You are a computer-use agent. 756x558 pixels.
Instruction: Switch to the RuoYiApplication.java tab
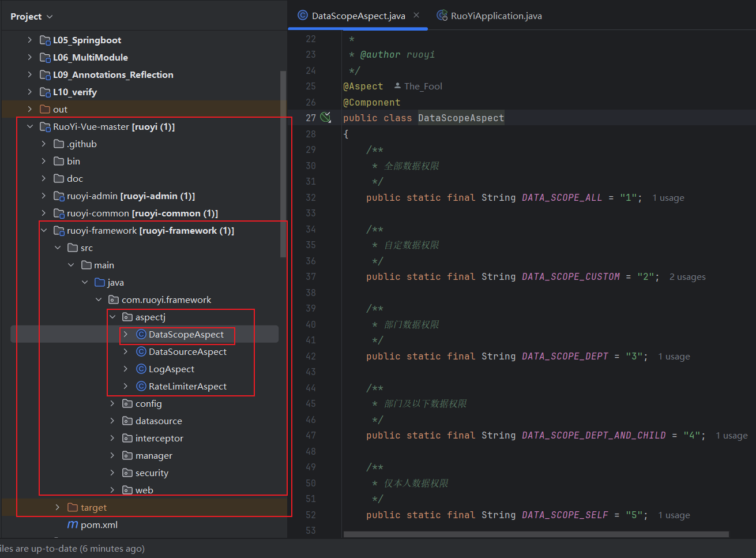495,16
